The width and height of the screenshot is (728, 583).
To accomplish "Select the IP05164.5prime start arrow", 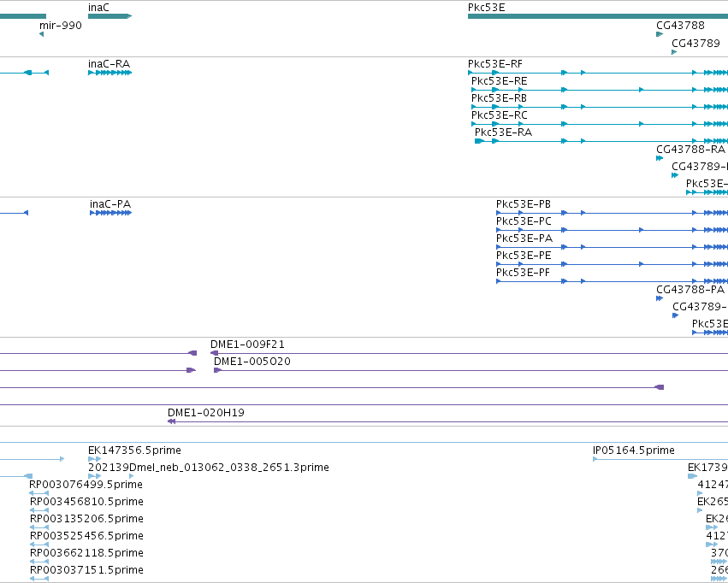I will [595, 459].
